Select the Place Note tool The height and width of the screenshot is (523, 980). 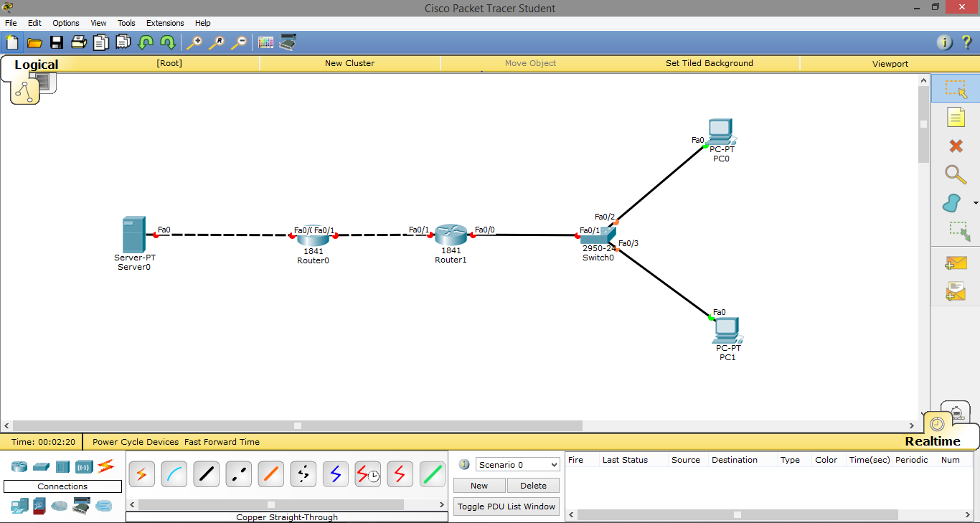pos(955,117)
